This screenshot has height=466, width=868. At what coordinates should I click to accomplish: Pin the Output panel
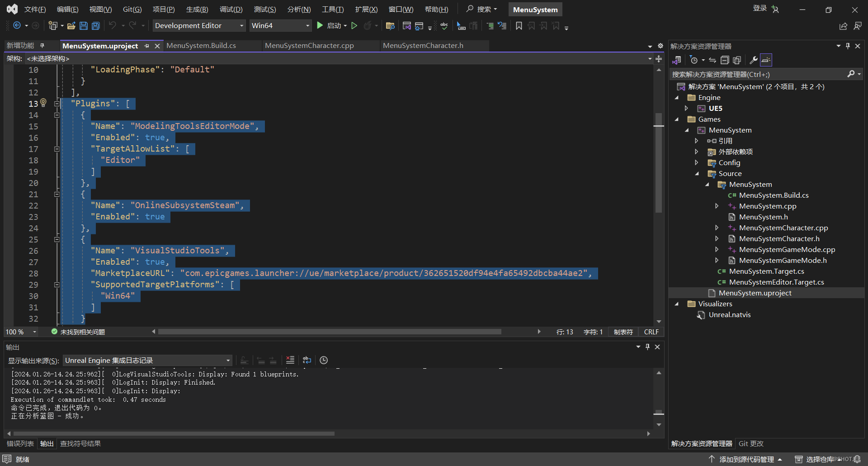[647, 347]
